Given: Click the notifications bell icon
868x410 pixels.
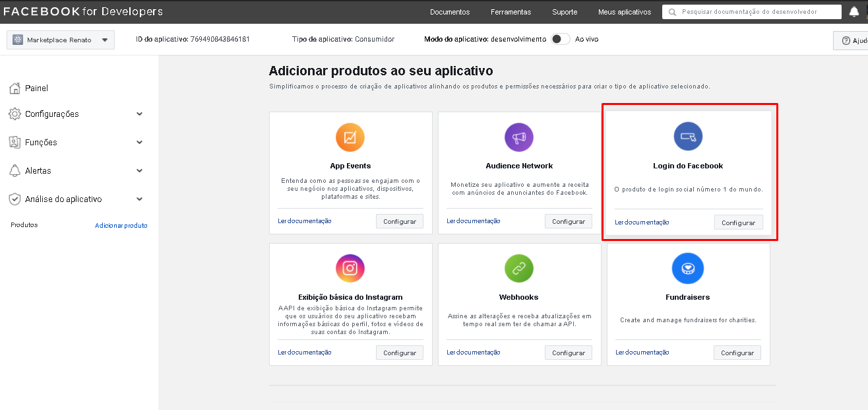Looking at the screenshot, I should point(853,12).
